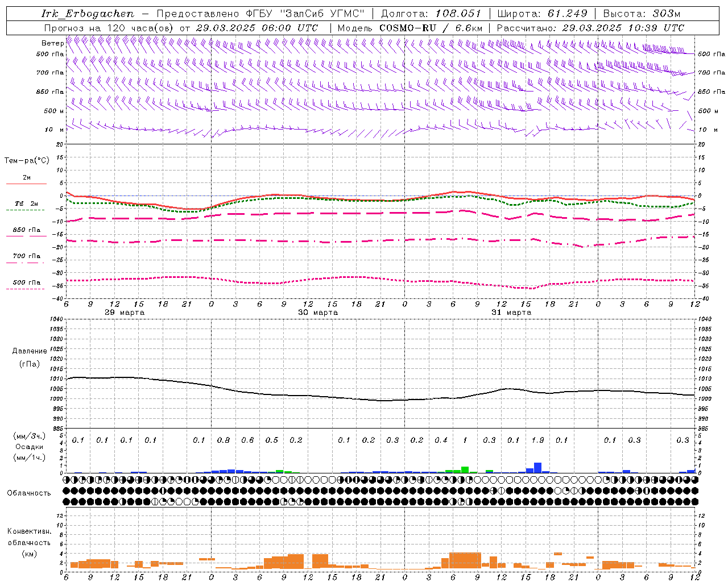Click the station name Irk_Erbogachen

[x=88, y=14]
